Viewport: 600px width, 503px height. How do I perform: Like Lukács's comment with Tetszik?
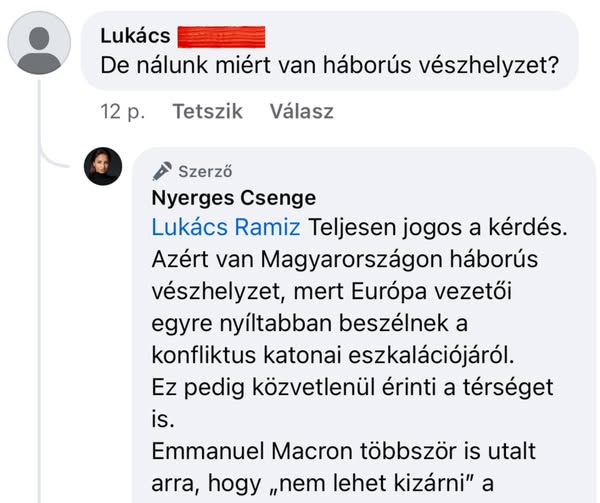[208, 111]
